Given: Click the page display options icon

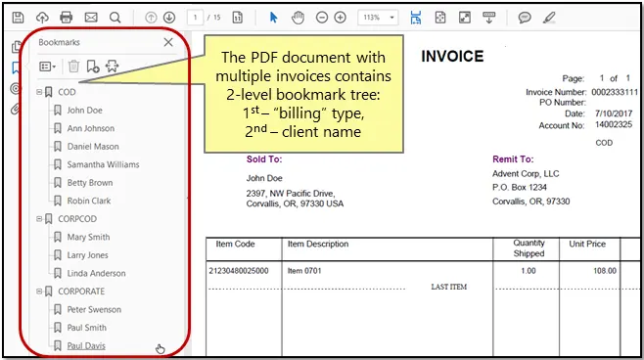Looking at the screenshot, I should coord(238,18).
